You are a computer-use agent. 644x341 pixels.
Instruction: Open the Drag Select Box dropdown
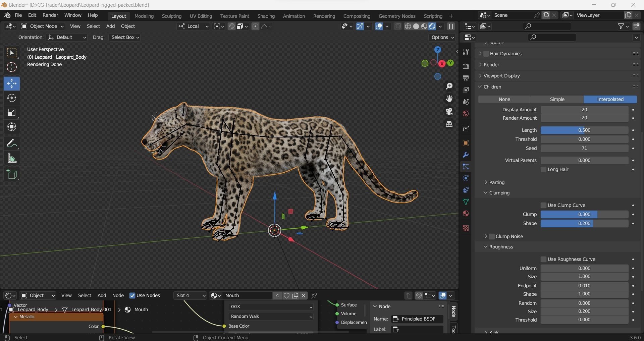point(125,37)
